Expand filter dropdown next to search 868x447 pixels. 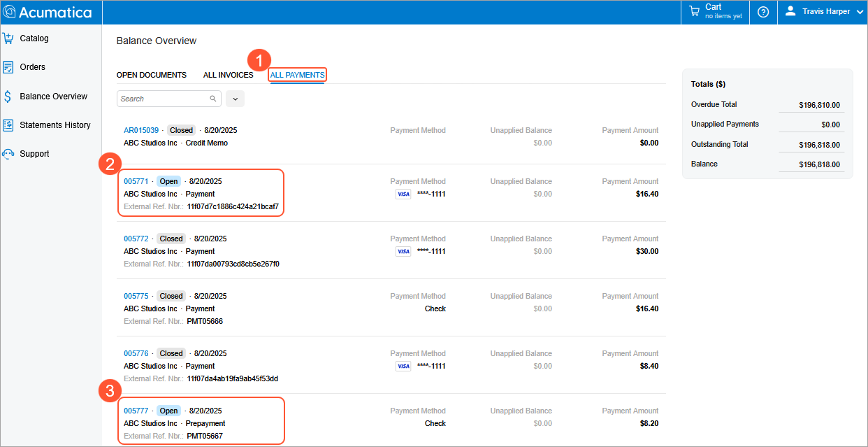[235, 99]
